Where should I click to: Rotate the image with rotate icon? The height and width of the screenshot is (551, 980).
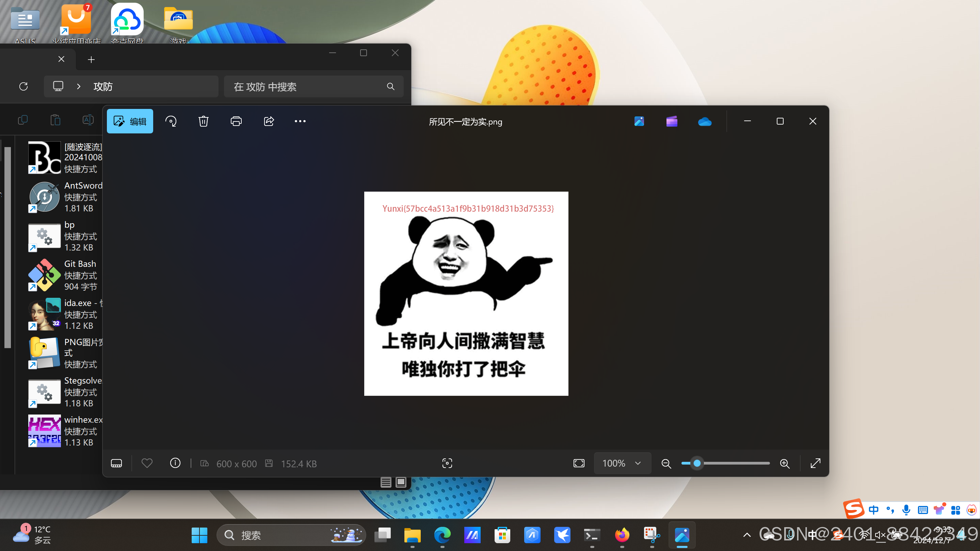171,121
